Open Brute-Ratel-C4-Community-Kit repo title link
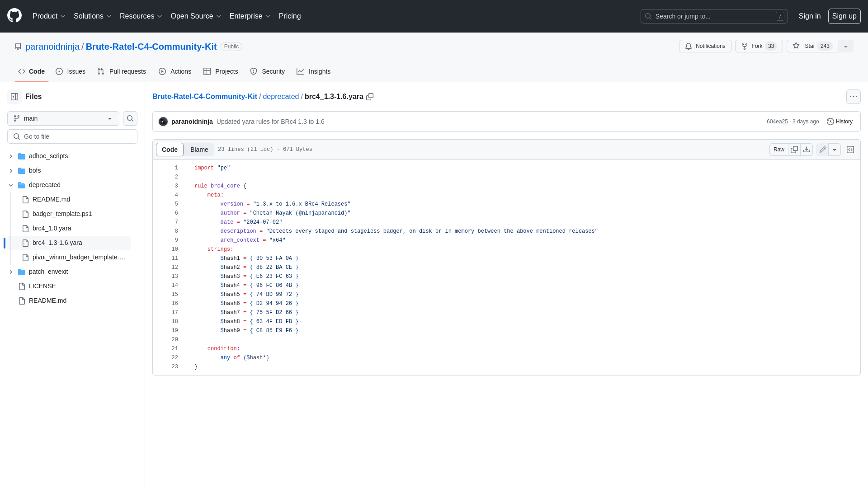The image size is (868, 488). point(151,47)
